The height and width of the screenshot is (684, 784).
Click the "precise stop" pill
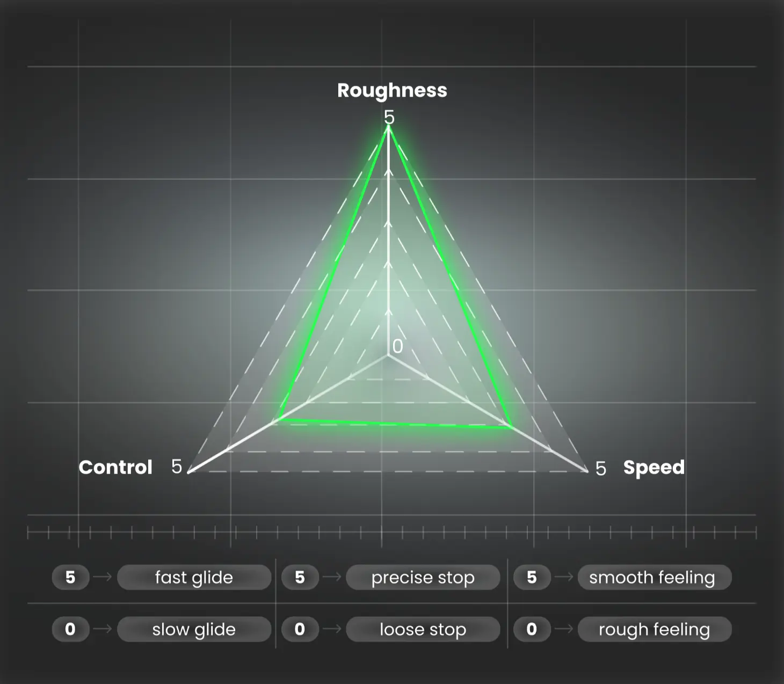(423, 577)
